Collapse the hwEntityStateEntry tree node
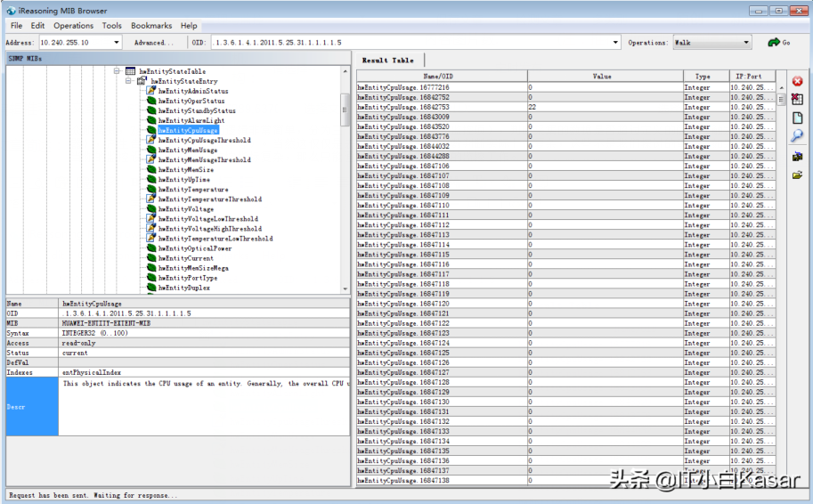The image size is (813, 504). (x=128, y=81)
